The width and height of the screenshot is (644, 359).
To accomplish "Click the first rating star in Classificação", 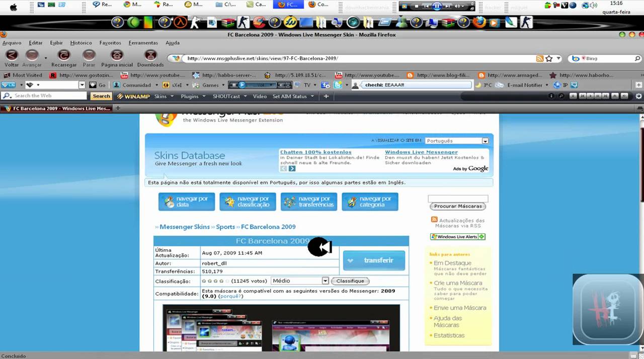I will click(x=204, y=281).
